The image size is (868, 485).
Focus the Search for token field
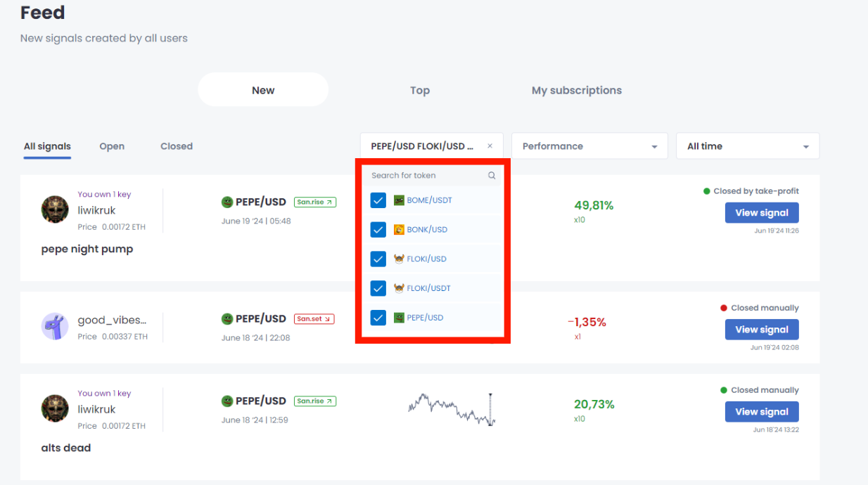tap(433, 176)
